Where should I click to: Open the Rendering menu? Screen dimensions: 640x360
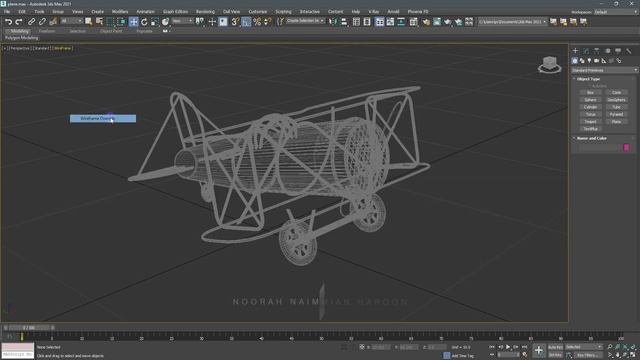205,12
